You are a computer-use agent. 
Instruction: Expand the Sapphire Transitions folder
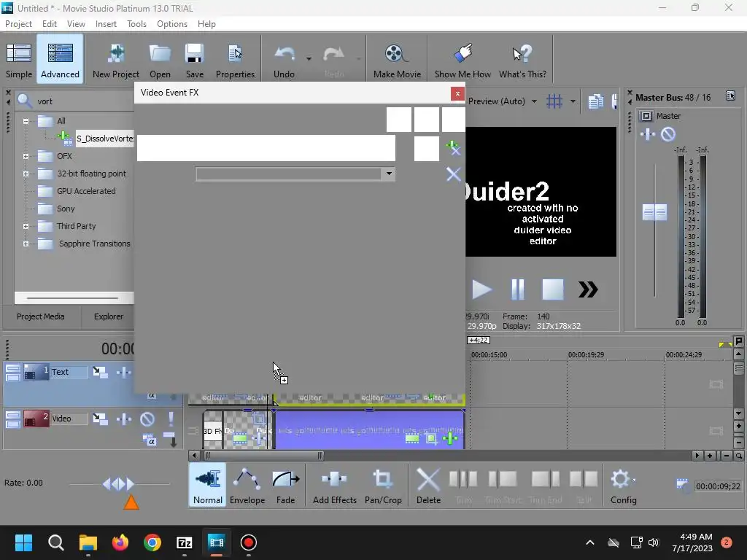(26, 244)
